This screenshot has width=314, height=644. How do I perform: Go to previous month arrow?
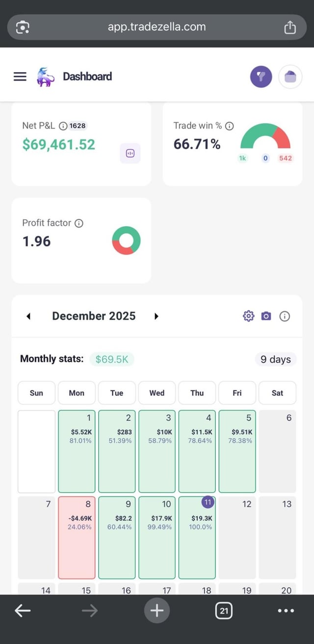[28, 316]
